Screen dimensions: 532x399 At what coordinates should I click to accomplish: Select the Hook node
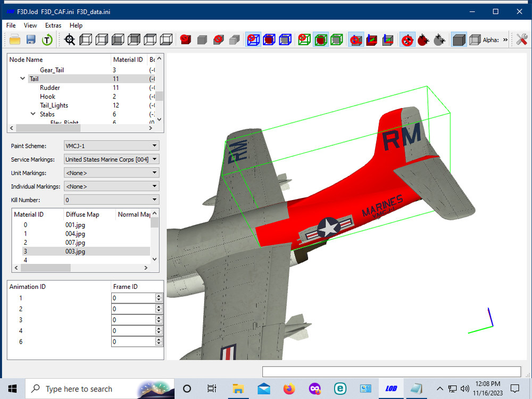click(47, 96)
